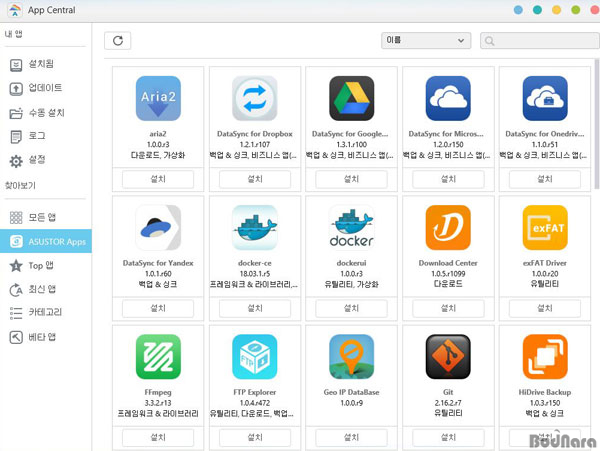Click the FFmpeg app icon
The height and width of the screenshot is (451, 600).
tap(158, 357)
